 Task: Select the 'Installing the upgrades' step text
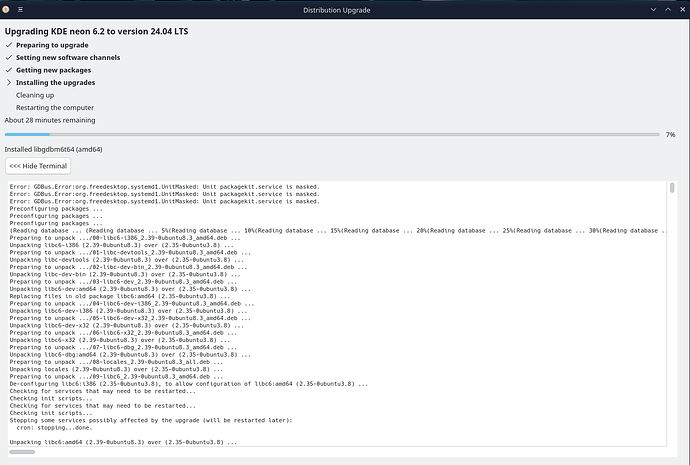click(x=55, y=83)
